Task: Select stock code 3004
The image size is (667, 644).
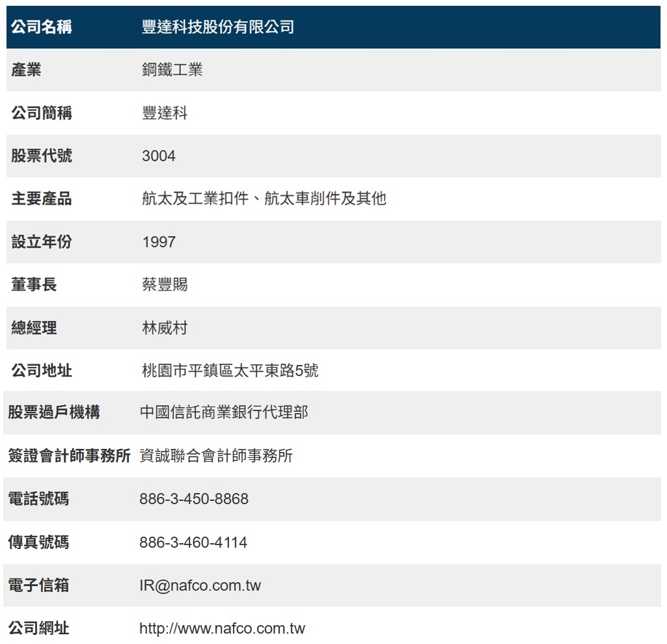Action: pyautogui.click(x=159, y=156)
